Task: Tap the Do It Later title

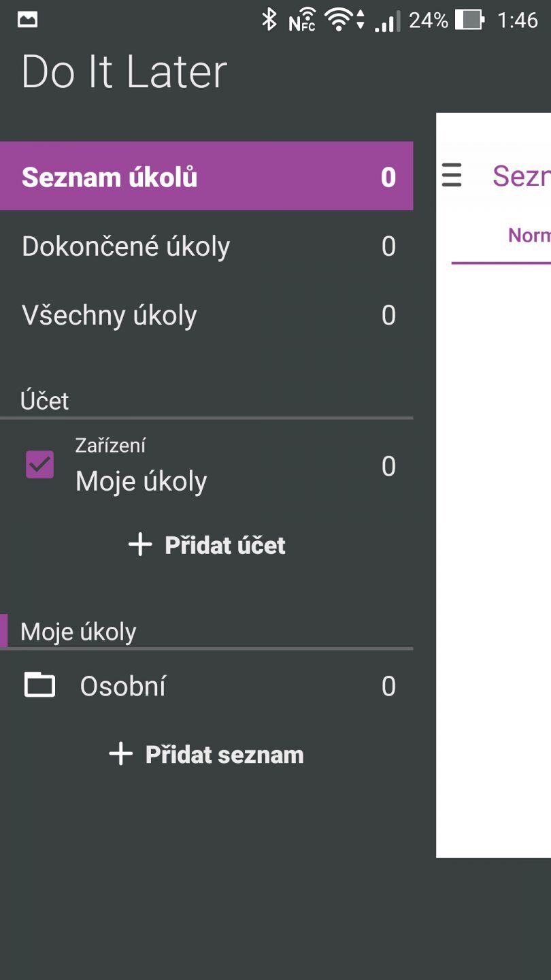Action: [124, 72]
